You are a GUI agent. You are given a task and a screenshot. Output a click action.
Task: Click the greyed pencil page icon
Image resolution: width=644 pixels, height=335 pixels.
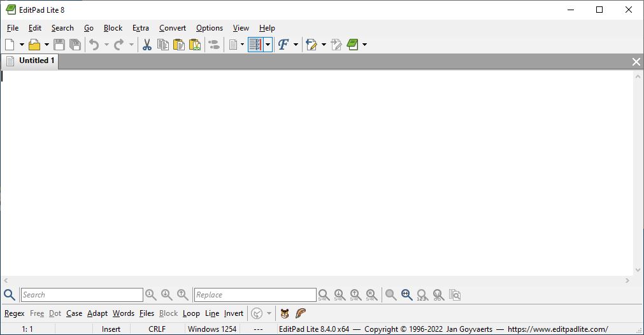tap(336, 45)
